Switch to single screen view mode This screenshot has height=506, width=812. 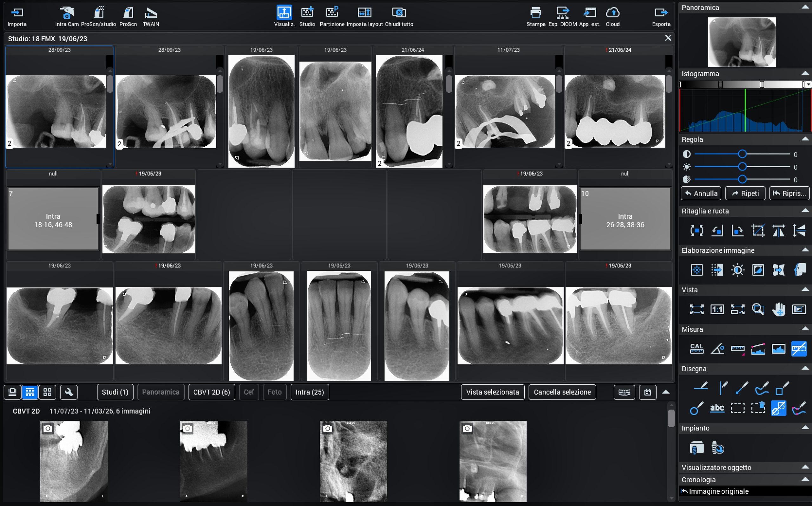(x=12, y=392)
